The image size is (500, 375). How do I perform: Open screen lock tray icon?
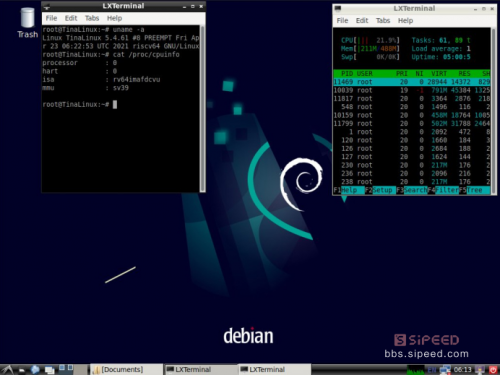click(480, 370)
